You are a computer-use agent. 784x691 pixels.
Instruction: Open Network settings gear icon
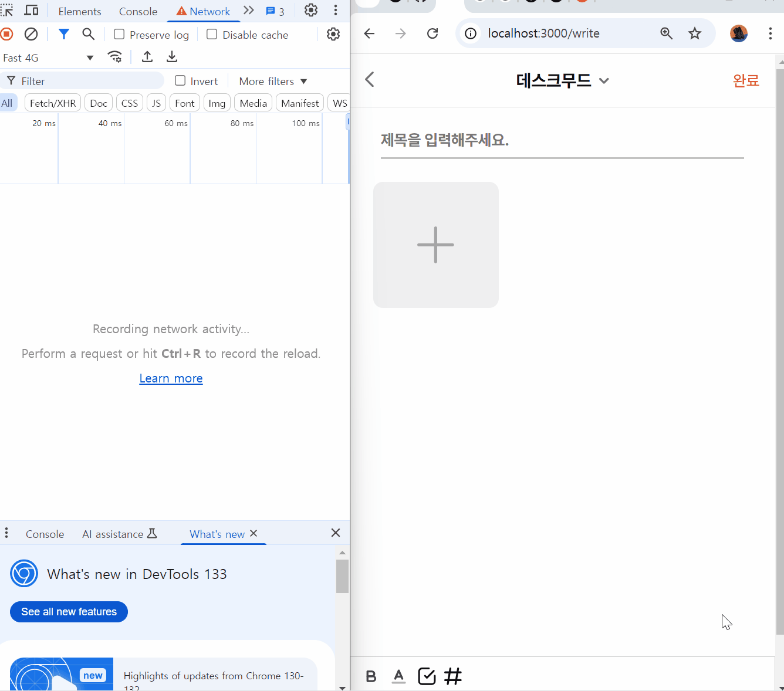333,34
